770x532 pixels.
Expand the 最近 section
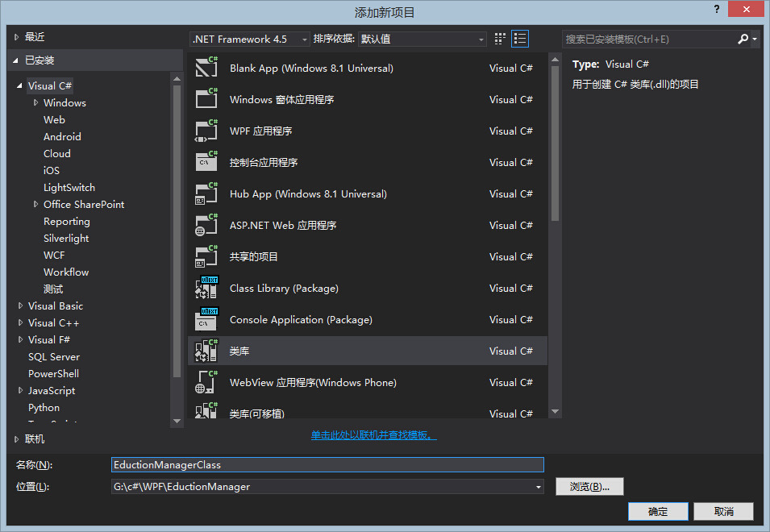pyautogui.click(x=16, y=37)
